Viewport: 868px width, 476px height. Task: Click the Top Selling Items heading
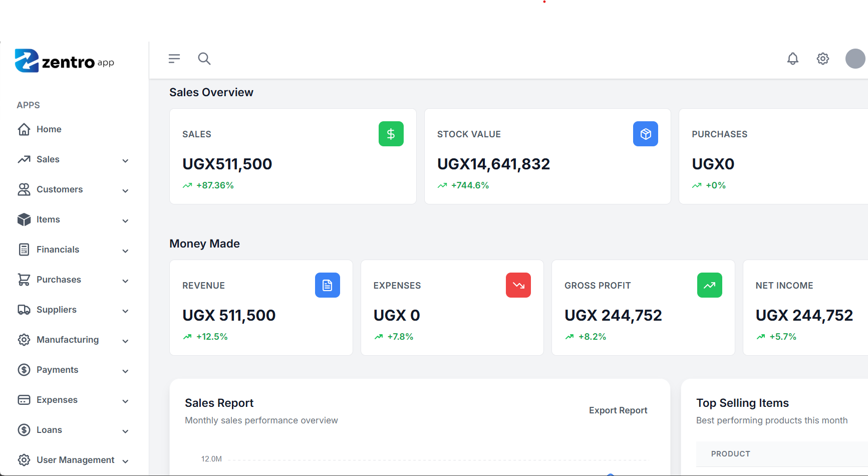click(x=742, y=403)
